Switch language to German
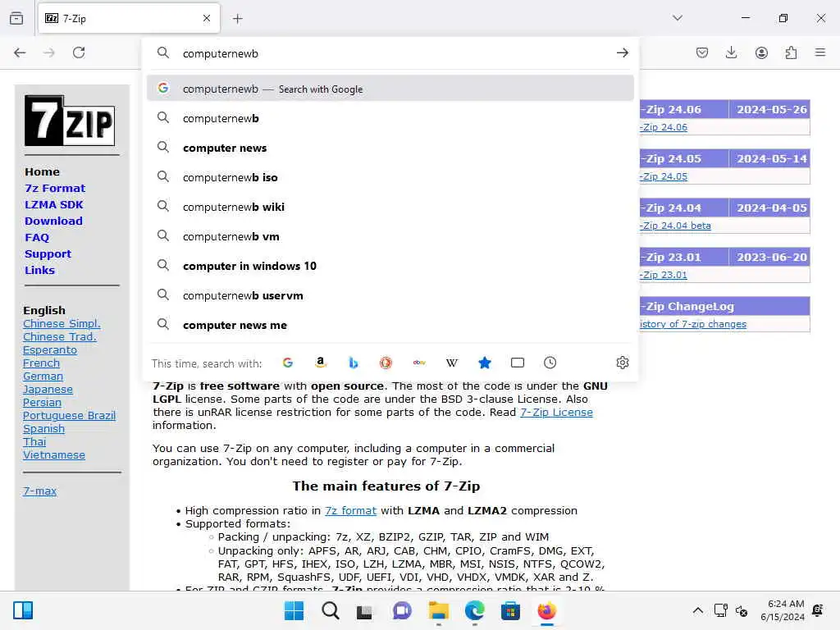The width and height of the screenshot is (840, 630). 43,376
